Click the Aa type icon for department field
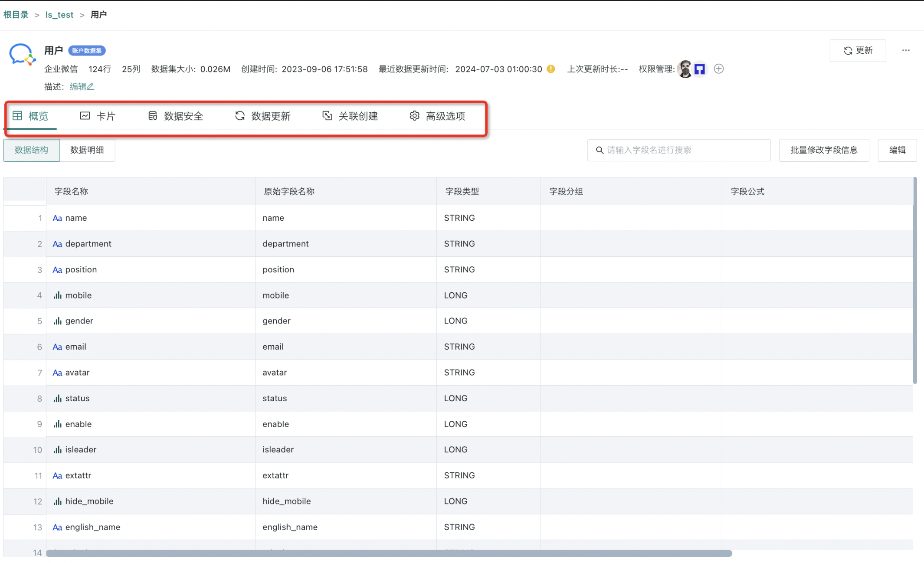This screenshot has width=924, height=563. (x=57, y=244)
